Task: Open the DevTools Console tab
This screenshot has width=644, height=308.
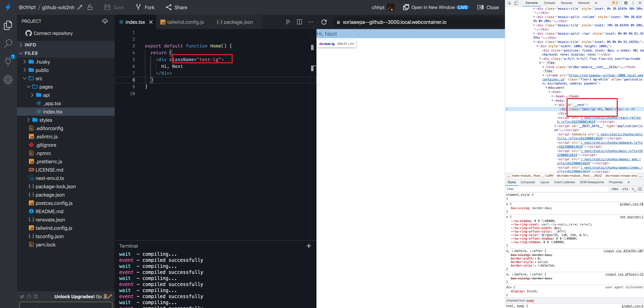Action: pyautogui.click(x=549, y=3)
